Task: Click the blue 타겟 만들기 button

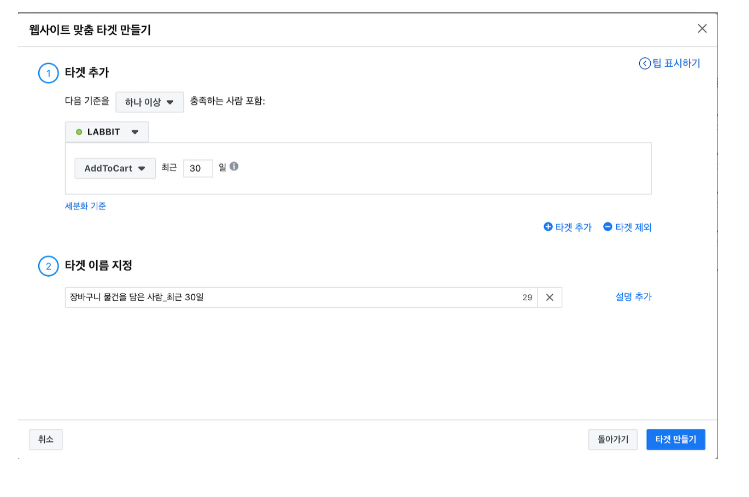Action: (x=675, y=439)
